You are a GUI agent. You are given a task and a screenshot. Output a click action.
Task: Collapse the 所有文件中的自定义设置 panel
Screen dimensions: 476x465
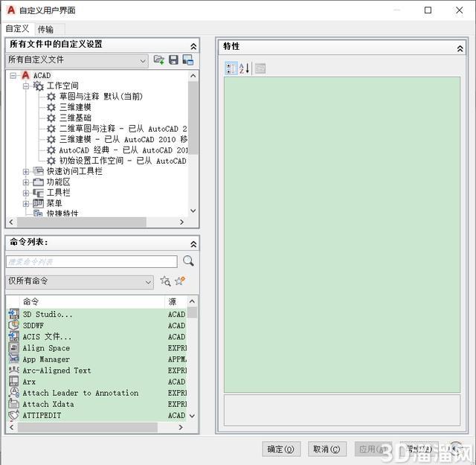coord(193,46)
